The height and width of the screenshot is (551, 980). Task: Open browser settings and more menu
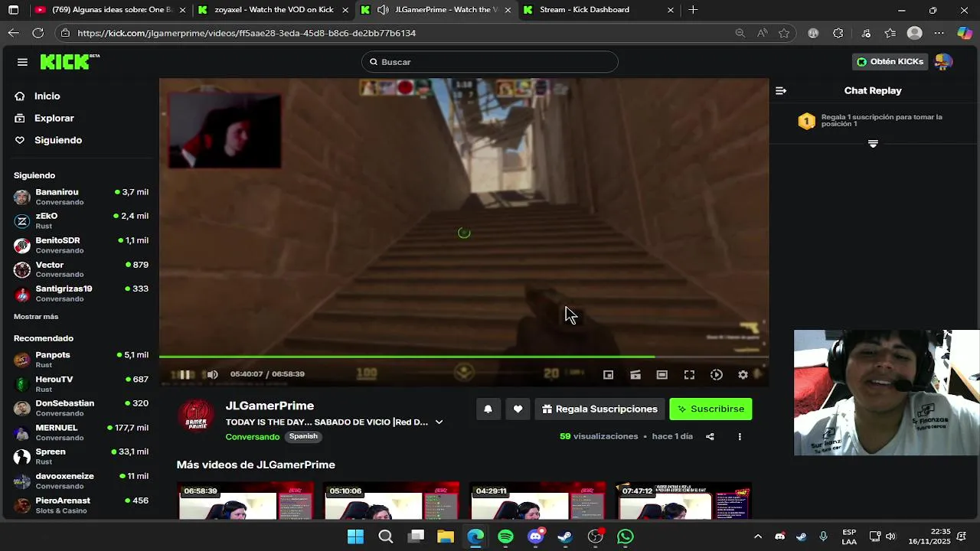(939, 33)
